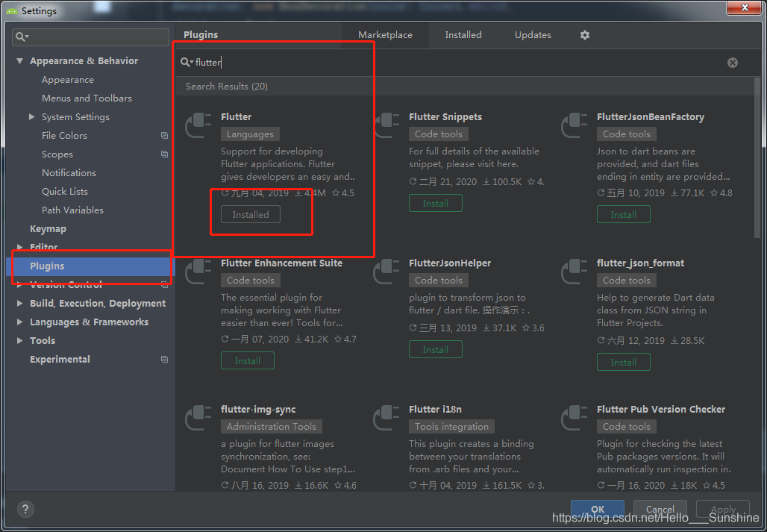Screen dimensions: 767x532
Task: Open Flutter Enhancement Suite plugin title
Action: (281, 263)
